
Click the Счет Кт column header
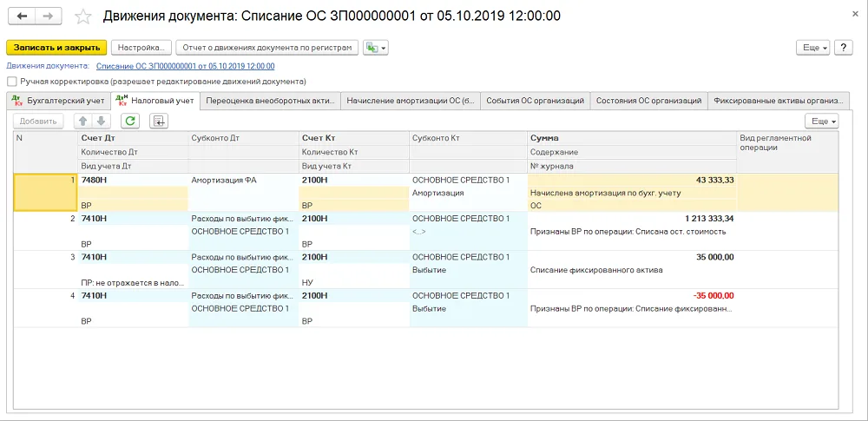click(x=354, y=138)
